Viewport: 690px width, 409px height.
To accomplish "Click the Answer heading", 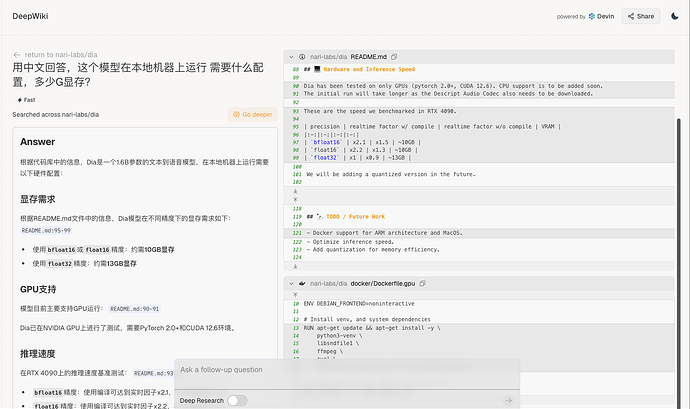I will point(37,142).
